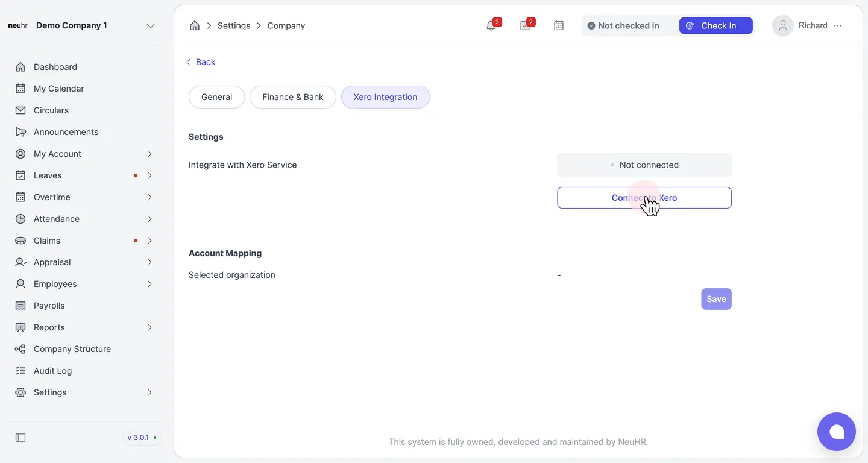The height and width of the screenshot is (463, 868).
Task: Expand the Settings submenu chevron
Action: pos(149,392)
